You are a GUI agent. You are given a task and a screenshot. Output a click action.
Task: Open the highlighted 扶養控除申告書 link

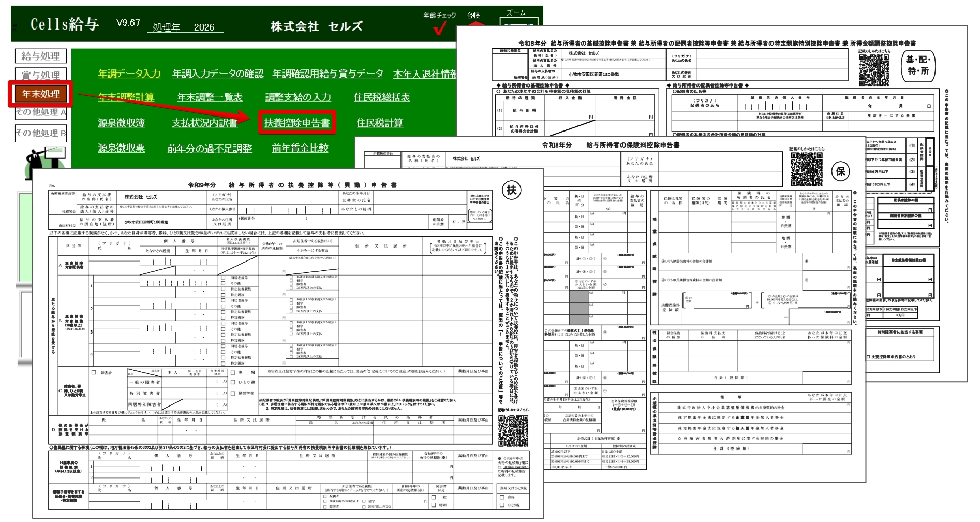tap(297, 123)
